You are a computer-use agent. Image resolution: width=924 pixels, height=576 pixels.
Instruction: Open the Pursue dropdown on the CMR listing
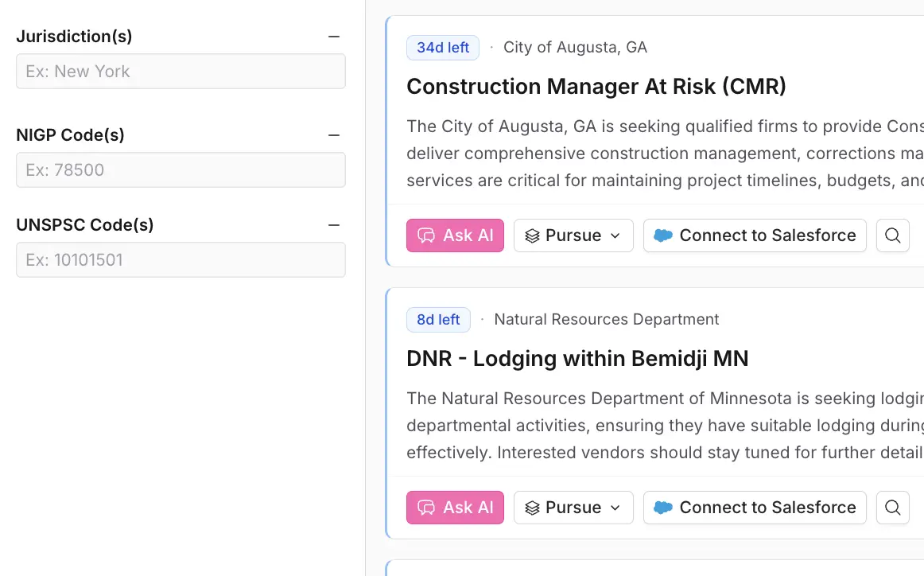click(616, 235)
